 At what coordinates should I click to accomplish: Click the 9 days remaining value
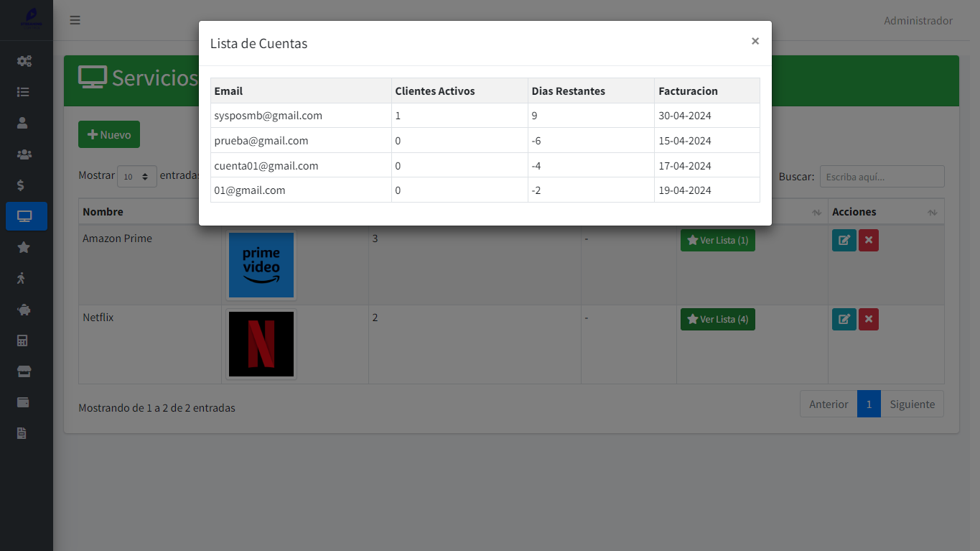(x=535, y=116)
